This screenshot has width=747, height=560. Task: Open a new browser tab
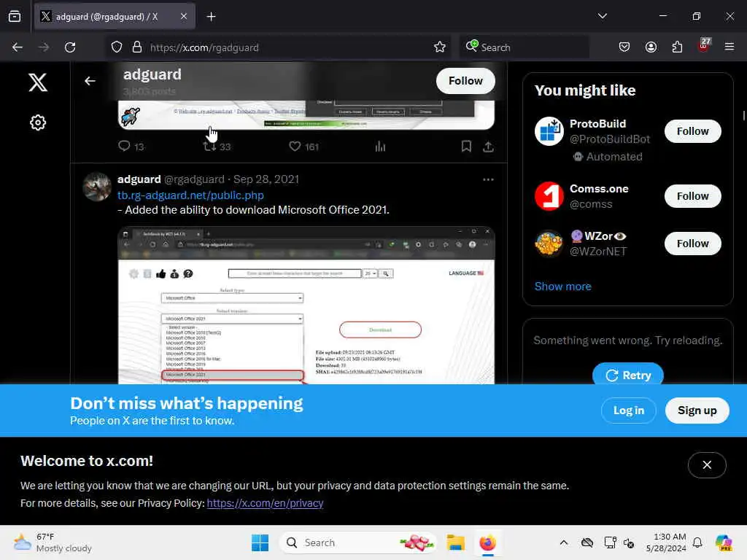[x=211, y=16]
